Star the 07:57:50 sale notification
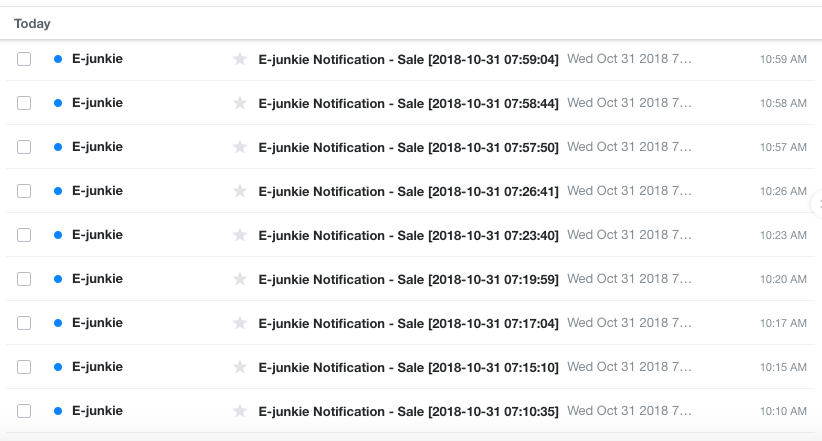The height and width of the screenshot is (441, 822). point(239,147)
